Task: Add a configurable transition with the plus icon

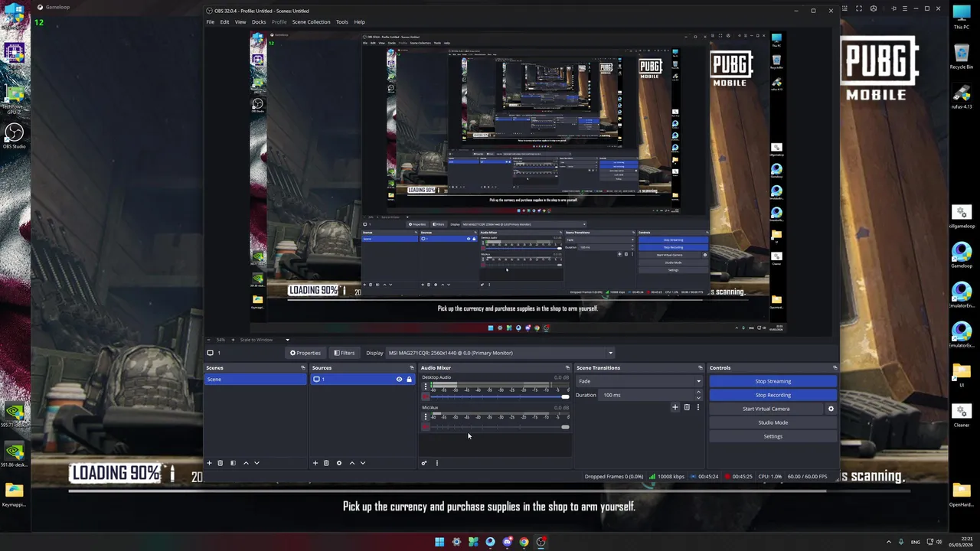Action: pos(675,408)
